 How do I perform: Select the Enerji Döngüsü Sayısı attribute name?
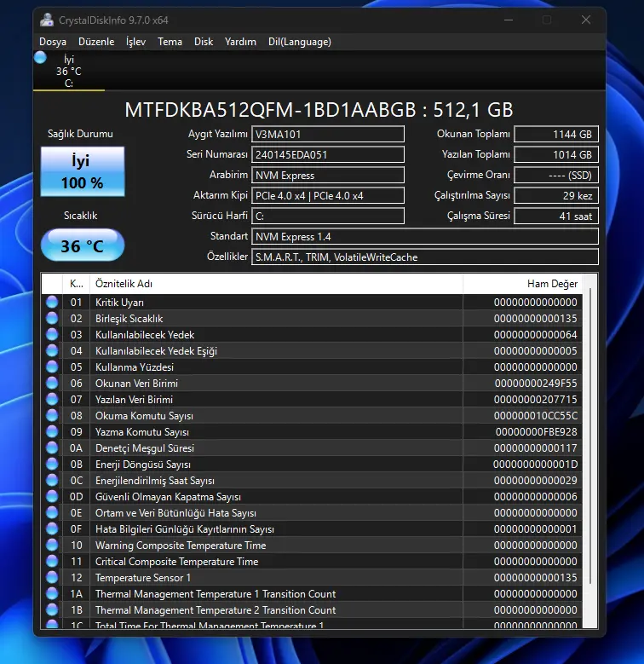pos(143,465)
